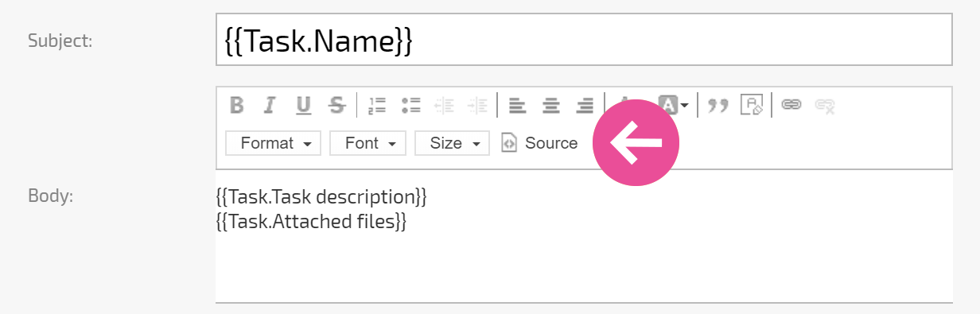Align the body text right
The width and height of the screenshot is (980, 314).
click(x=585, y=105)
